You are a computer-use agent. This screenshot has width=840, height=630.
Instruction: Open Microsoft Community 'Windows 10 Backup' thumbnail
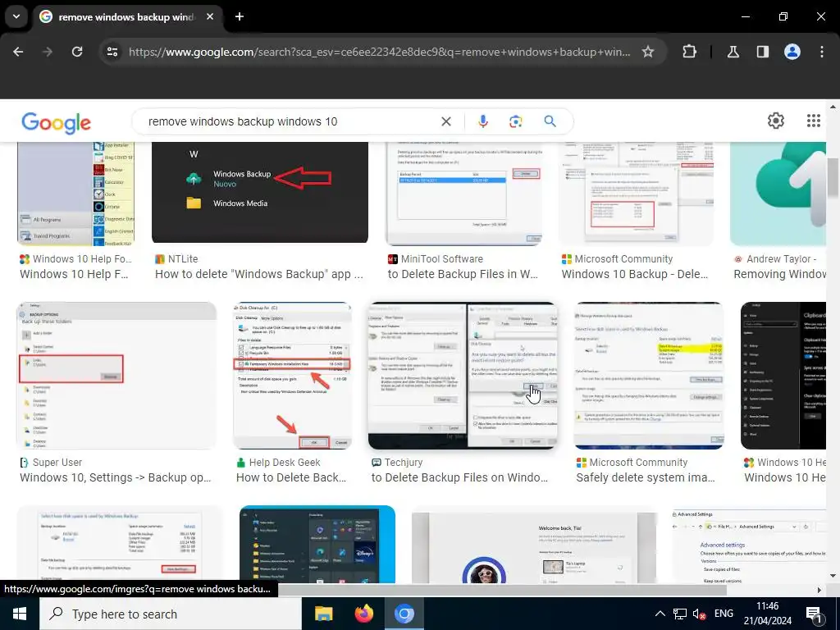coord(637,194)
